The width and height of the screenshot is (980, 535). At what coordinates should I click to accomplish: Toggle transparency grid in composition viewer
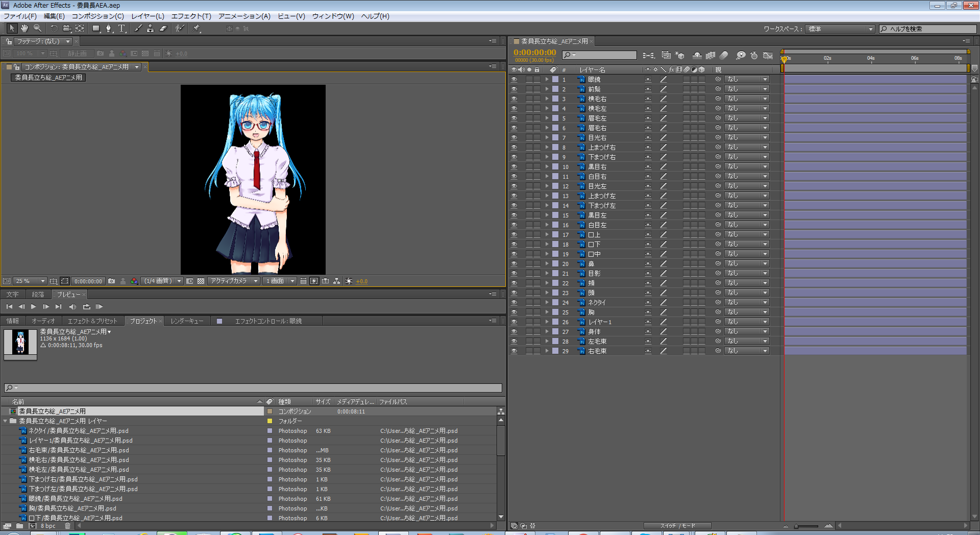point(201,281)
